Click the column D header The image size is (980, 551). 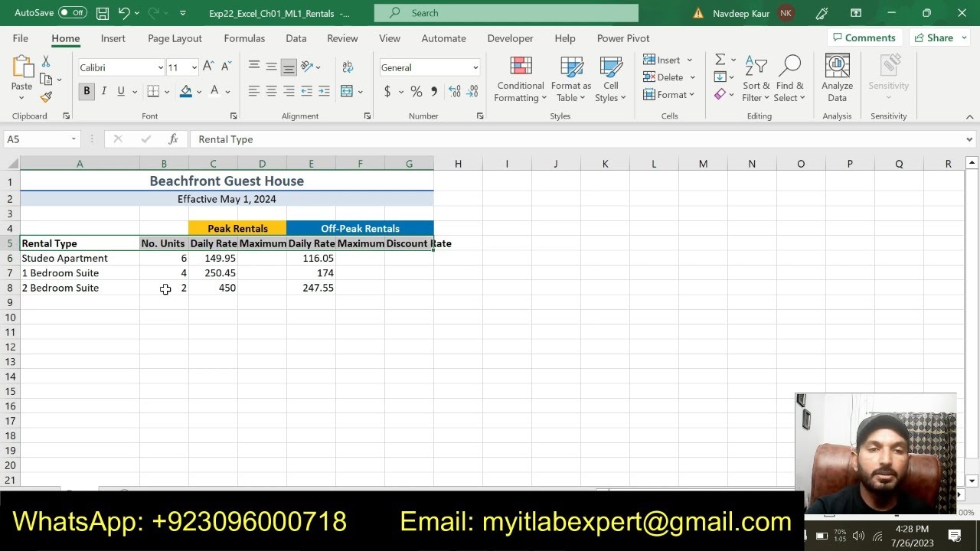pos(262,164)
